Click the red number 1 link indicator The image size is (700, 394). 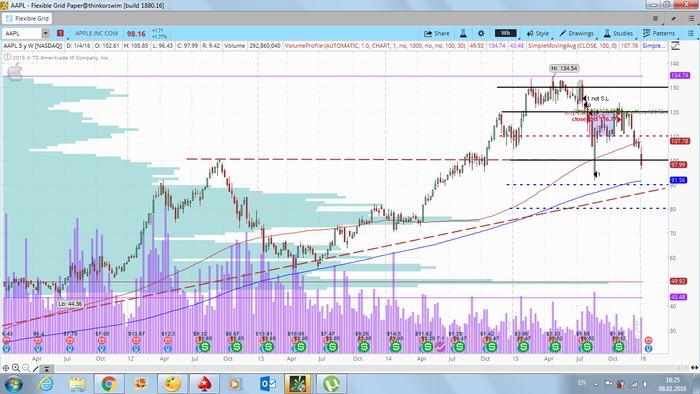[x=60, y=33]
